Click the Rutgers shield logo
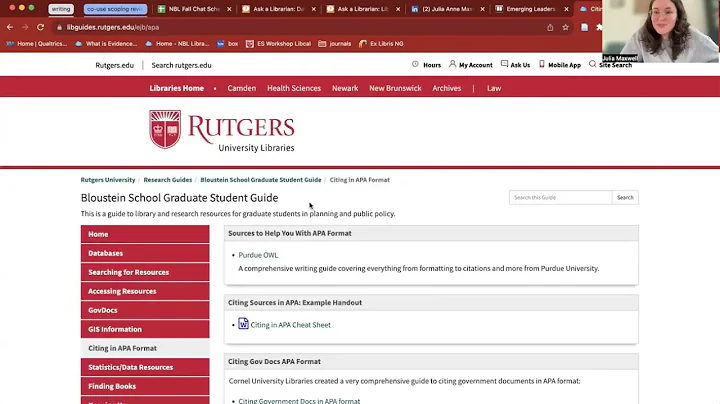 click(x=165, y=129)
